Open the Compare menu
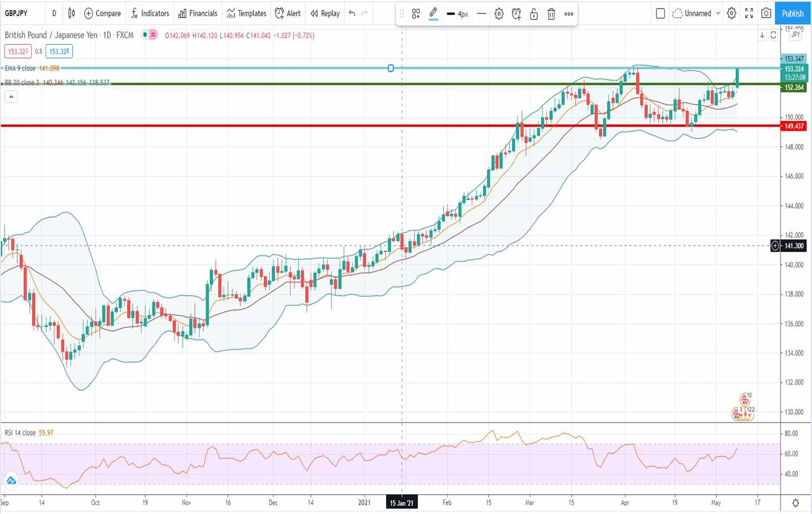Screen dimensions: 812x514 (102, 14)
